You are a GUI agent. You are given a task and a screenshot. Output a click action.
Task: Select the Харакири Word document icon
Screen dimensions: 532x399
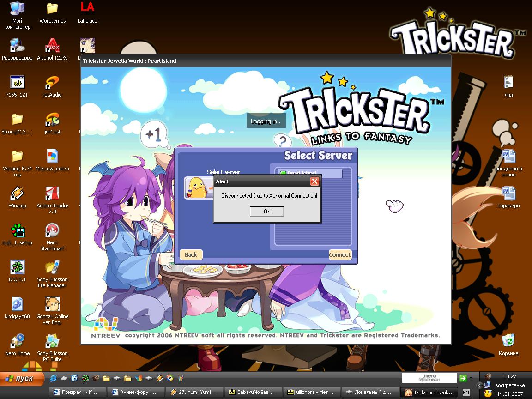[508, 198]
